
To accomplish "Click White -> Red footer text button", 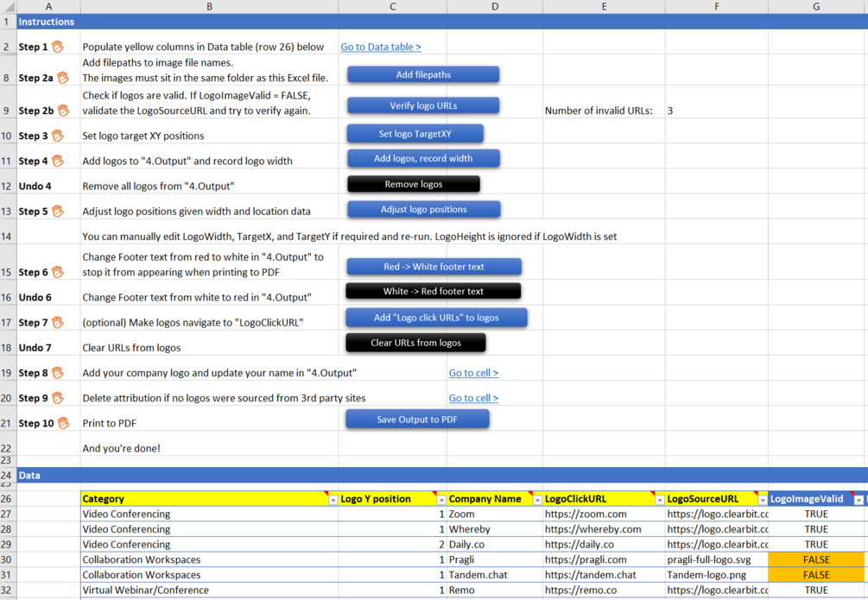I will [x=434, y=291].
